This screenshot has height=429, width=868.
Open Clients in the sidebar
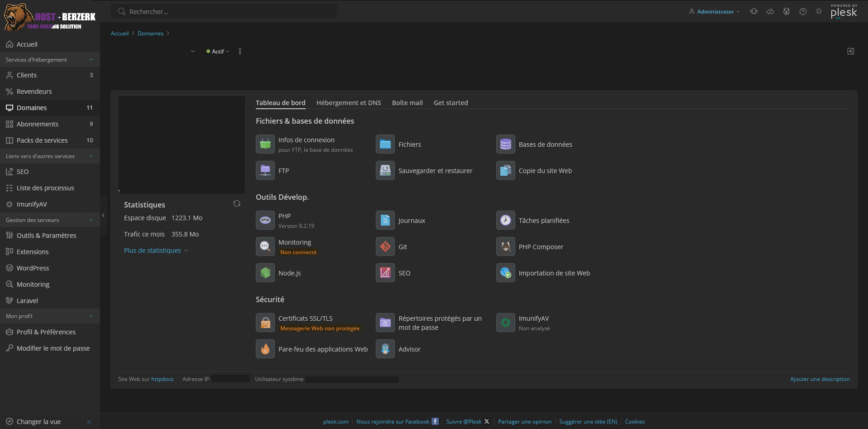50,75
